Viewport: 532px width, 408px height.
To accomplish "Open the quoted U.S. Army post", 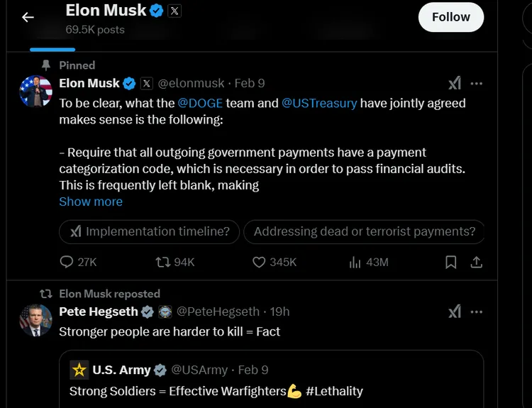I will [277, 380].
